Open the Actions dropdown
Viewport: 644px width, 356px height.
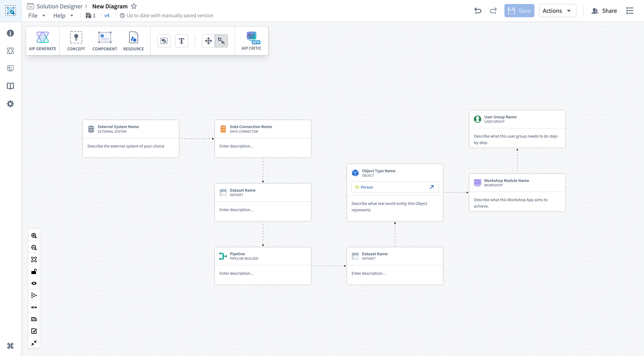pyautogui.click(x=557, y=11)
